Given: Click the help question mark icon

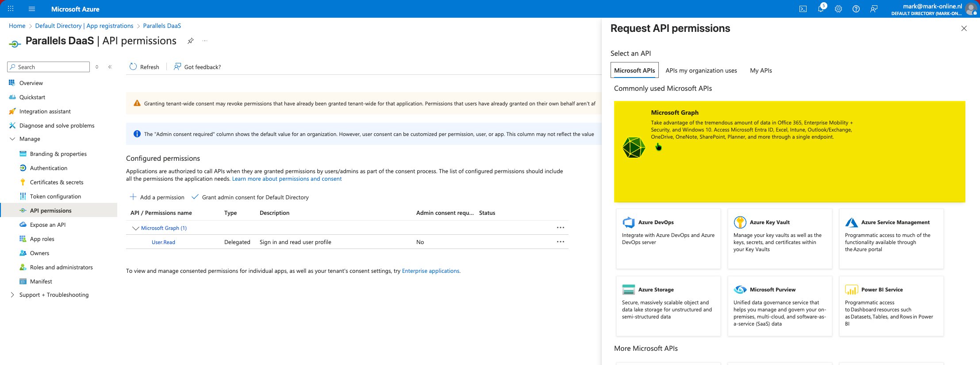Looking at the screenshot, I should (856, 9).
